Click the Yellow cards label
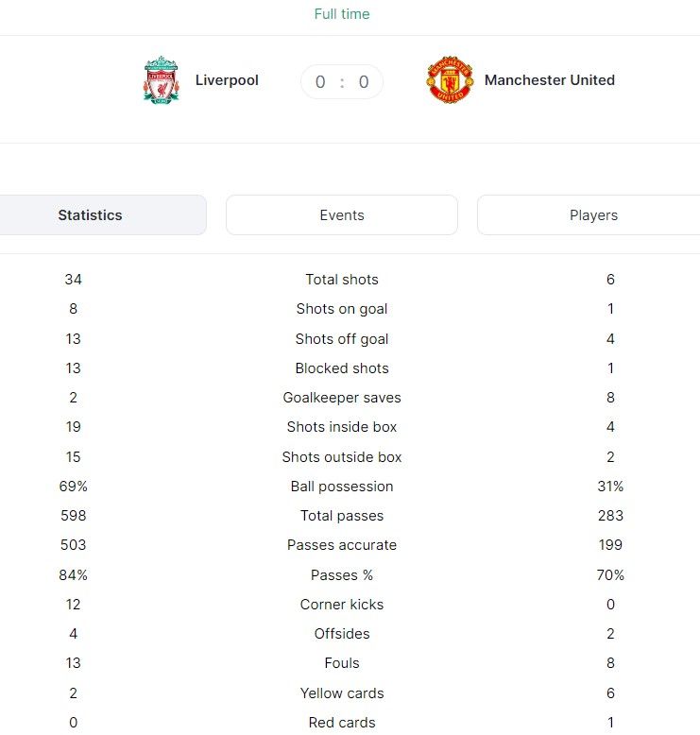The height and width of the screenshot is (735, 700). point(342,693)
